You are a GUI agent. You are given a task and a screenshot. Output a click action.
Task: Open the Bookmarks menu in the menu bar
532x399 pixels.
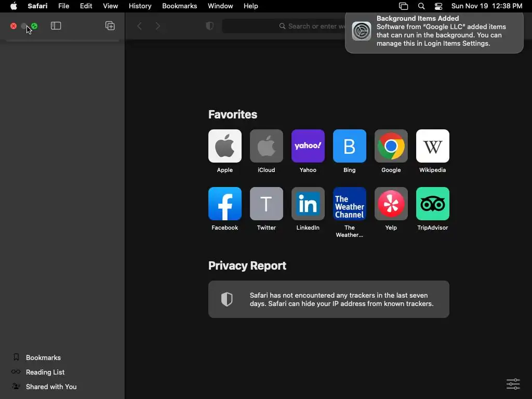(x=179, y=6)
